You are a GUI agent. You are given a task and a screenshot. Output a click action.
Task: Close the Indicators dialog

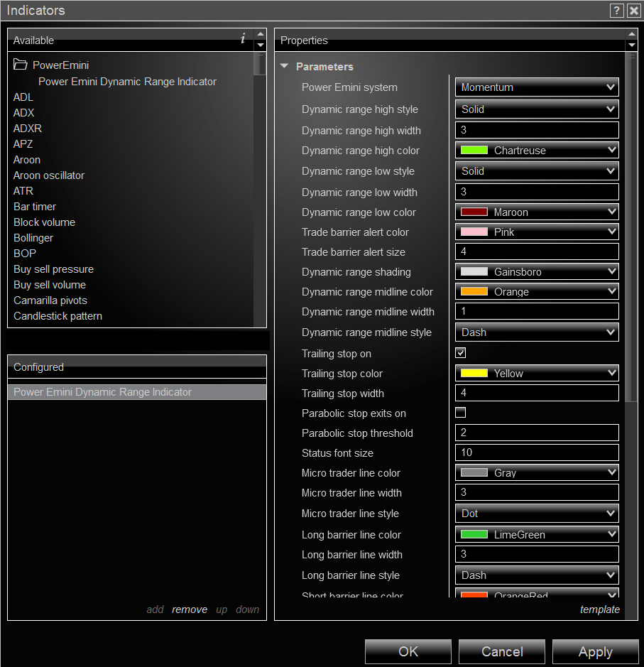tap(633, 10)
